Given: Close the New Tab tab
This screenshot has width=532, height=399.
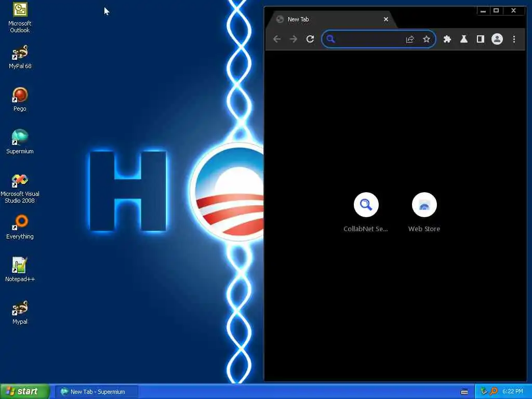Looking at the screenshot, I should tap(386, 19).
